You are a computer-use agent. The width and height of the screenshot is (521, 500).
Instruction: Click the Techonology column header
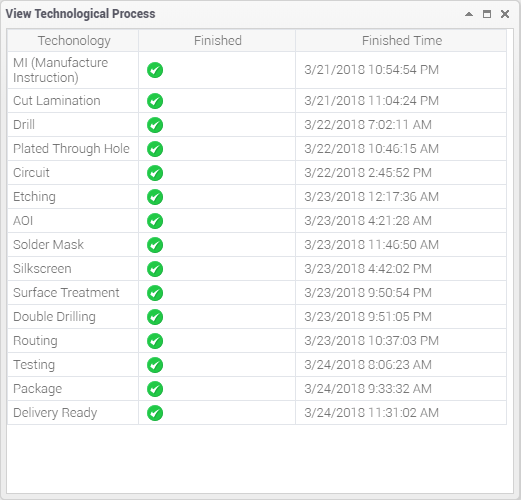click(73, 41)
